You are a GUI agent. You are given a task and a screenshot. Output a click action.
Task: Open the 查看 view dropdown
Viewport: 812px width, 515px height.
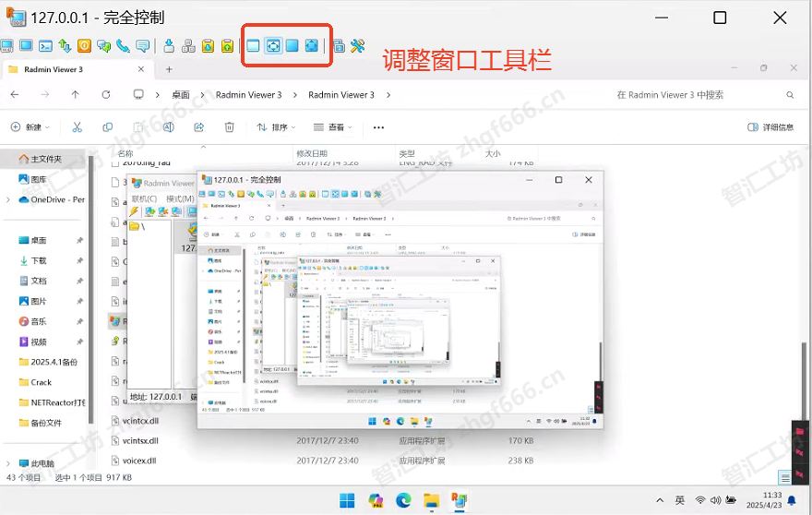tap(333, 127)
